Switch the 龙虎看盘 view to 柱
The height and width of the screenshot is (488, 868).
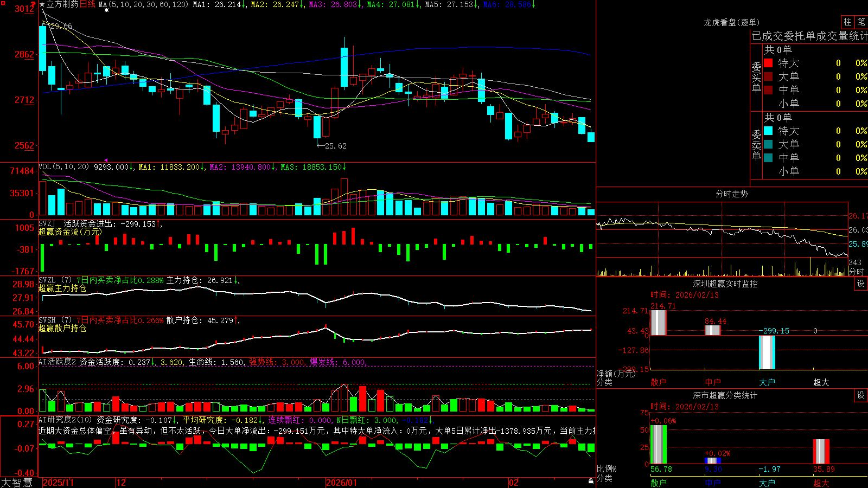point(847,22)
